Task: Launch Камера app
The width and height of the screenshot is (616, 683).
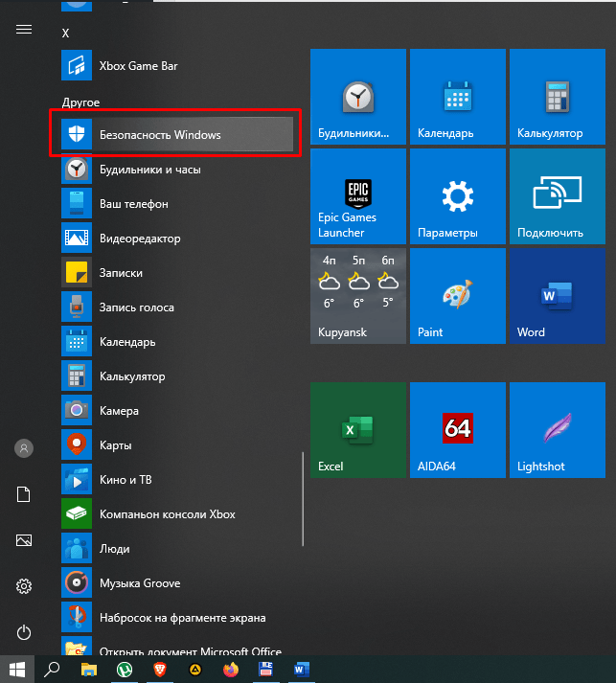Action: point(177,411)
